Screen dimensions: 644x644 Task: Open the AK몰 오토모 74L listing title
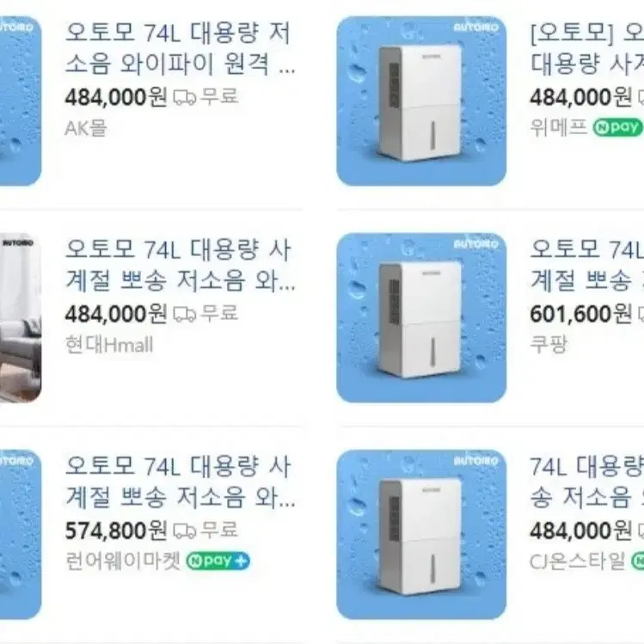(x=181, y=48)
